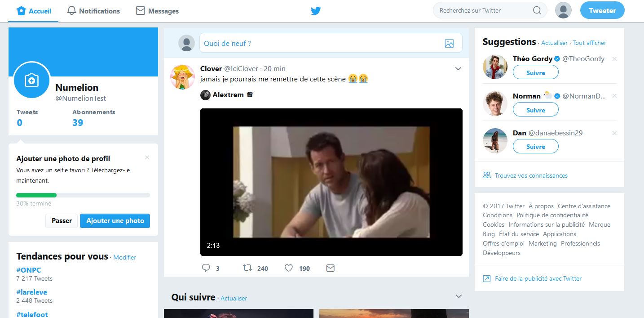644x318 pixels.
Task: Open the #lareleve trend
Action: coord(31,292)
